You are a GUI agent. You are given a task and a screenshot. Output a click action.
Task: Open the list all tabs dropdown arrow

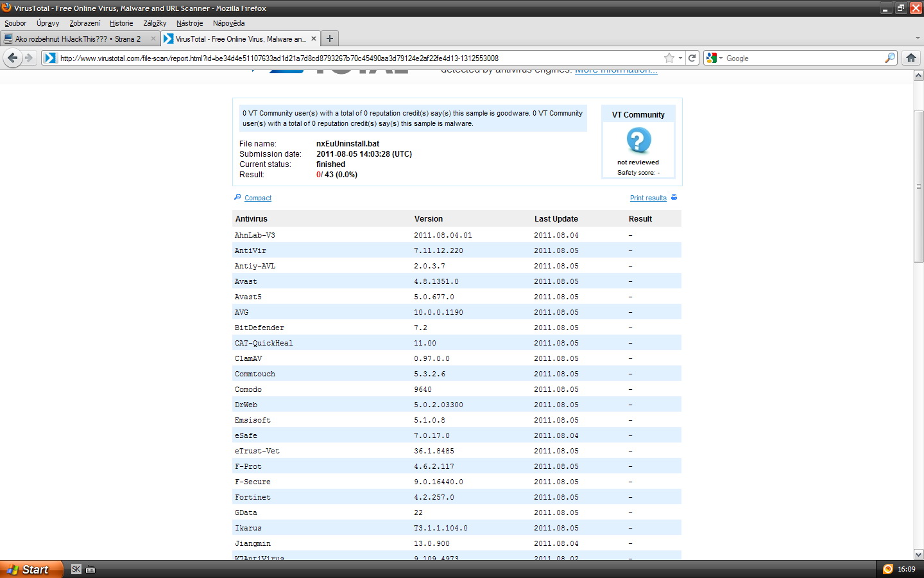(x=918, y=39)
